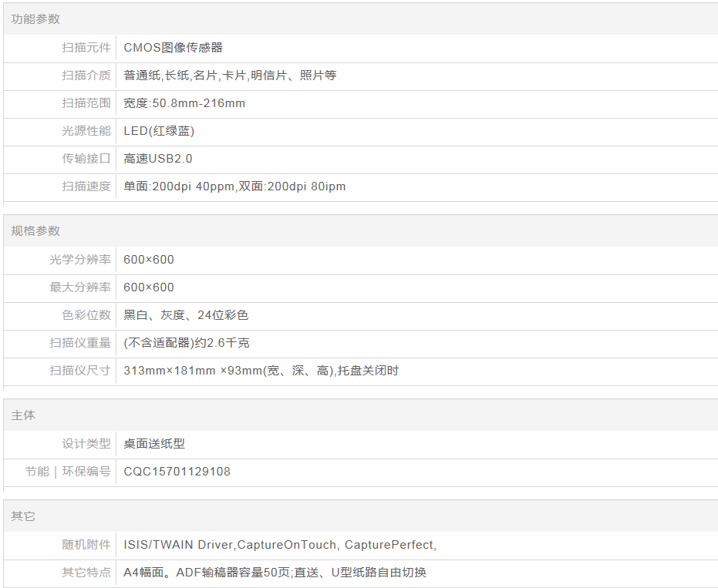Select the 扫描元件 row label
Viewport: 718px width, 588px height.
86,48
